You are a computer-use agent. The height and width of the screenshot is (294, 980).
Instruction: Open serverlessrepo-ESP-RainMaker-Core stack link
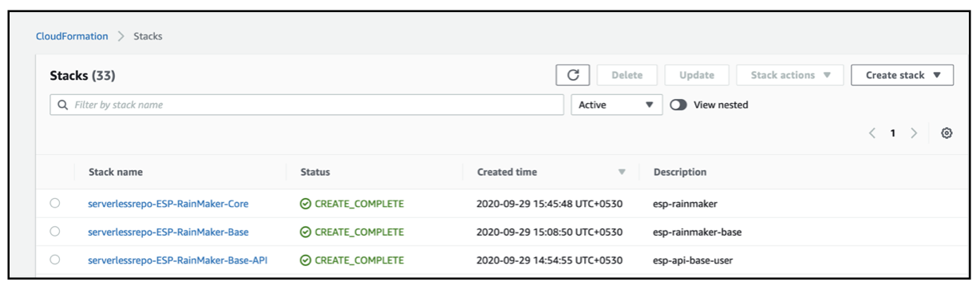(168, 204)
